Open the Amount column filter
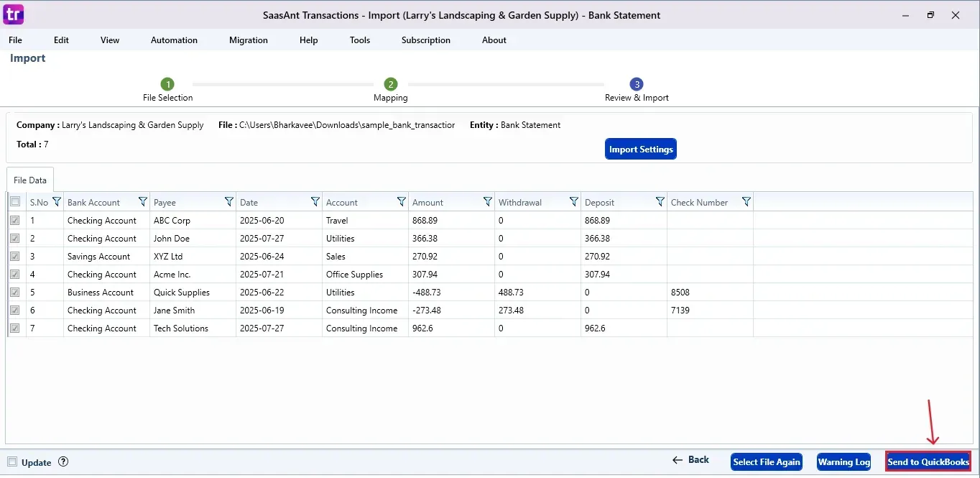The image size is (980, 478). 488,202
